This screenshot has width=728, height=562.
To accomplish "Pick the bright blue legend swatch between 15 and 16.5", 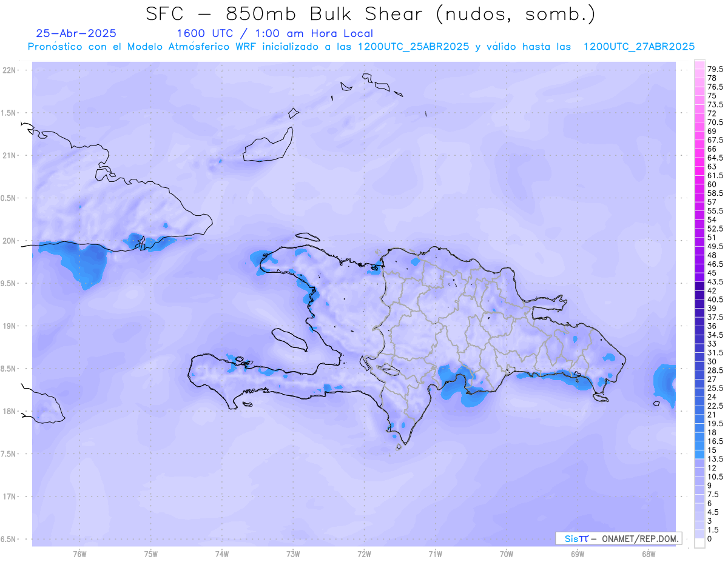I will (699, 446).
